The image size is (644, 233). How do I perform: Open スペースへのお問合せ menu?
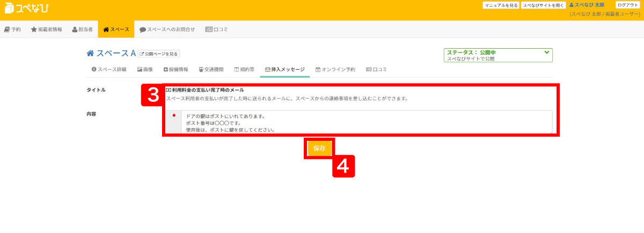click(x=167, y=29)
